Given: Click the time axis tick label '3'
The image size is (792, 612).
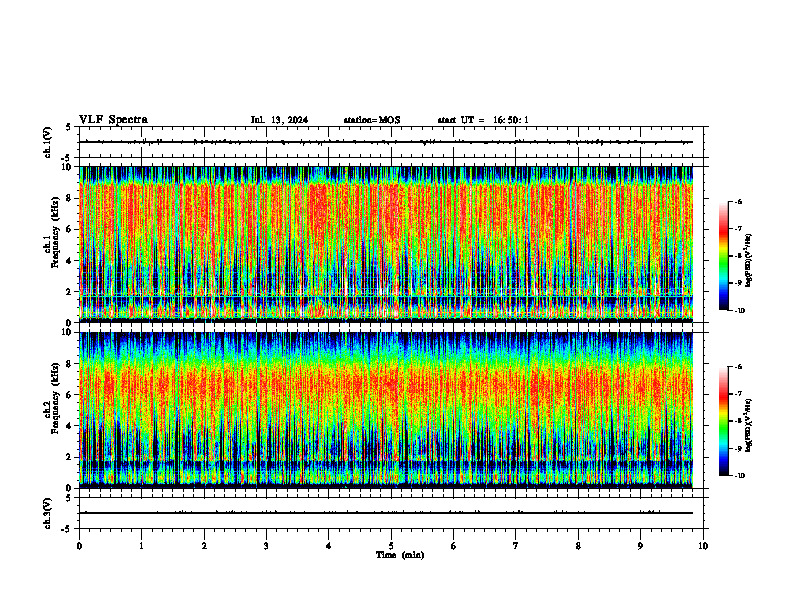Looking at the screenshot, I should [266, 546].
